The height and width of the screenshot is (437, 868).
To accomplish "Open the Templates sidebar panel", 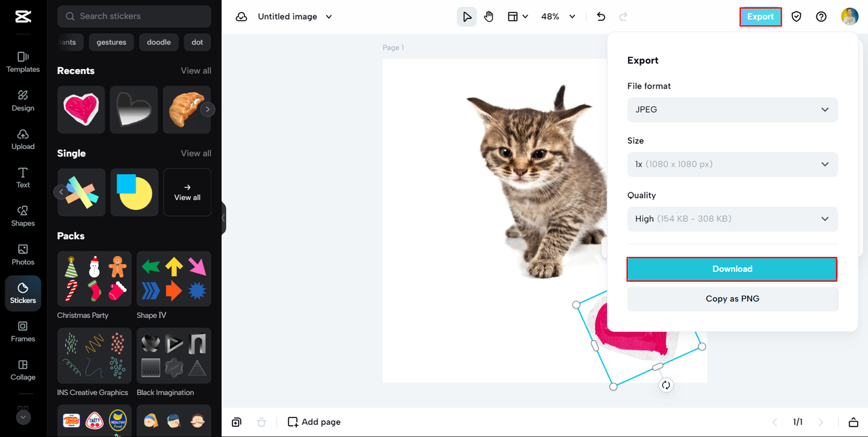I will tap(23, 62).
